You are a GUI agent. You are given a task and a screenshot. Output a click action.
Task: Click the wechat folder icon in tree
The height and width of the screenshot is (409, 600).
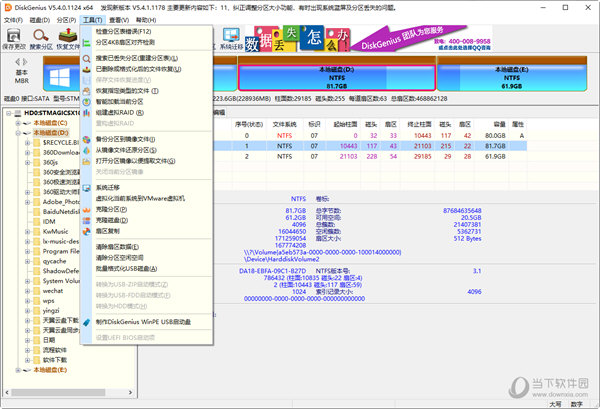[x=37, y=291]
